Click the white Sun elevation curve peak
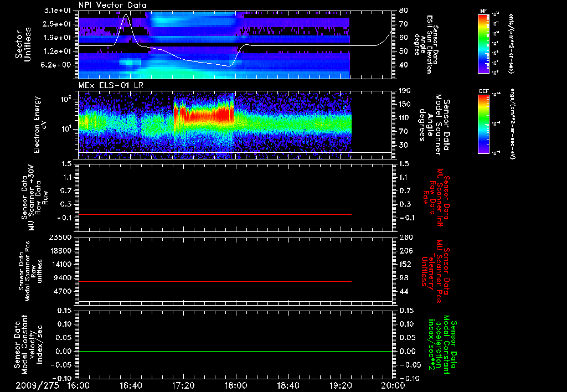The height and width of the screenshot is (392, 567). (126, 15)
